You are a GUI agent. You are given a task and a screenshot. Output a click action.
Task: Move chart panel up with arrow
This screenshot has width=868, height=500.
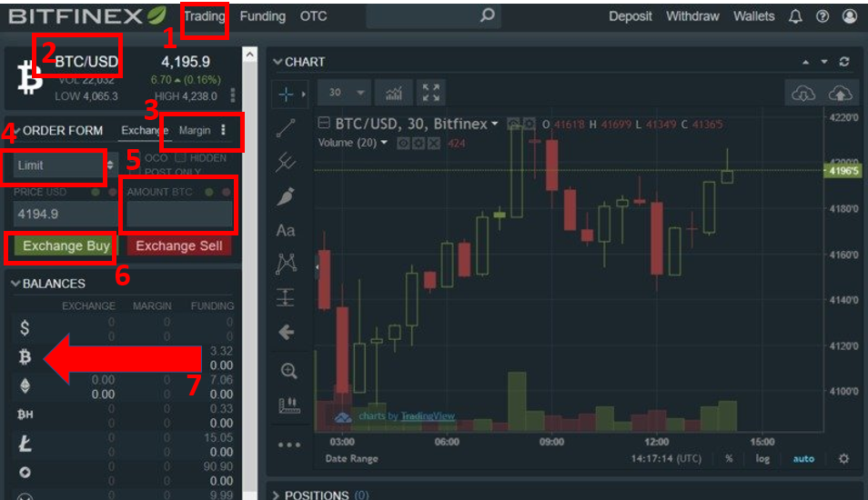coord(805,62)
